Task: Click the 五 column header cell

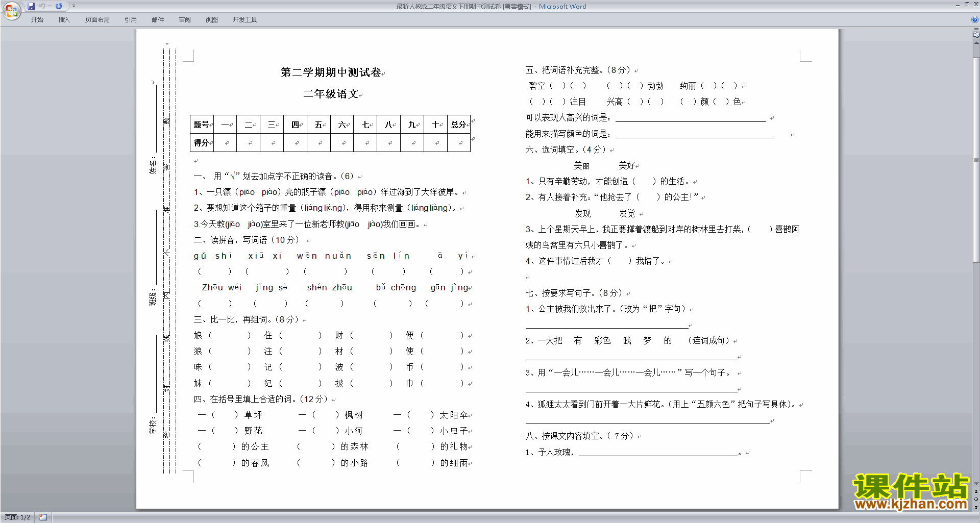Action: tap(319, 124)
